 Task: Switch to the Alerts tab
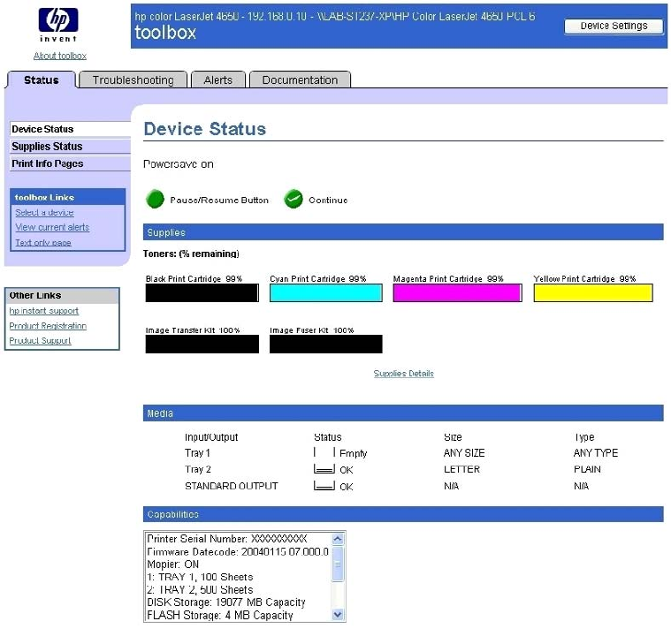pos(217,80)
